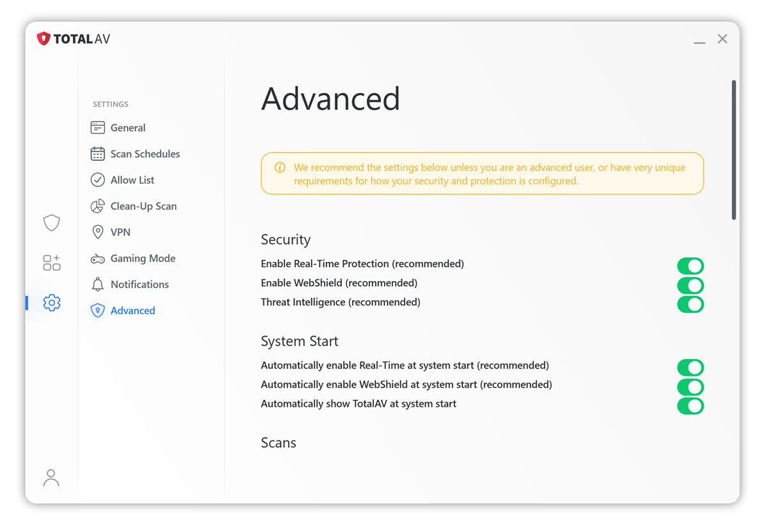Open the General settings page

[128, 128]
